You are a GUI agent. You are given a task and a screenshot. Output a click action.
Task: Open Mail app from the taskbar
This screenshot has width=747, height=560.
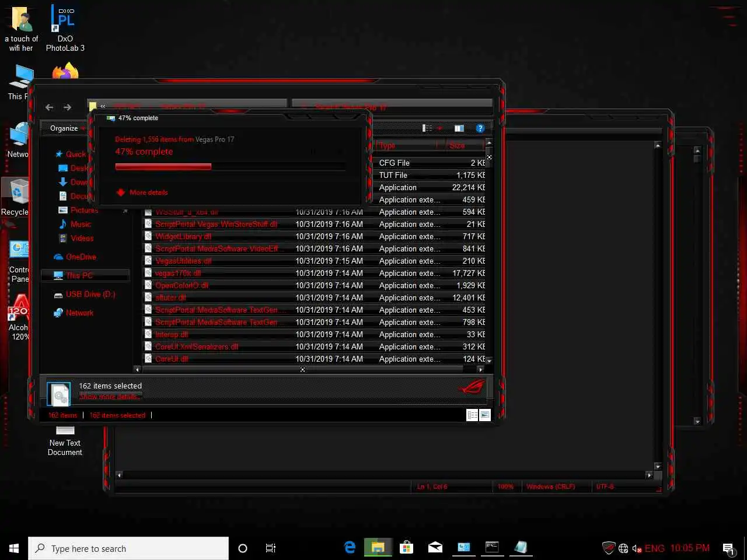coord(435,547)
